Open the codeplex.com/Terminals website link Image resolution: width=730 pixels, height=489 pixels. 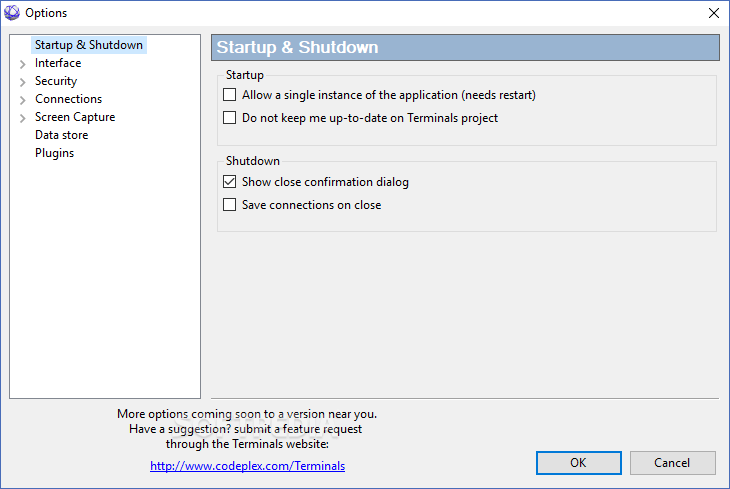pyautogui.click(x=247, y=466)
